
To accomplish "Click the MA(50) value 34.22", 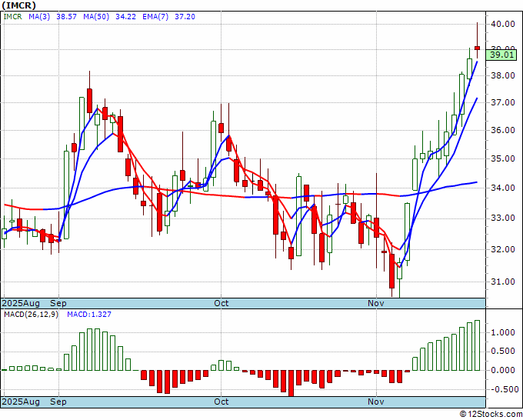I will tap(125, 17).
